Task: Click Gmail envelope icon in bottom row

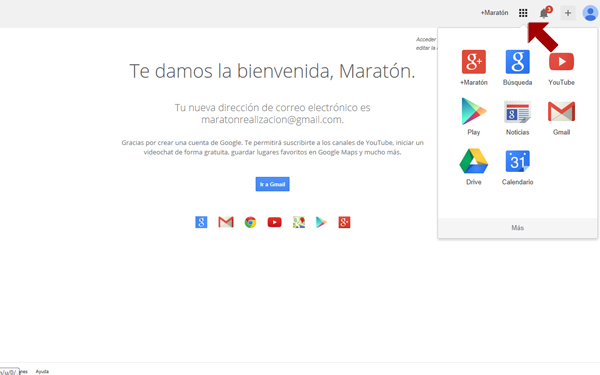Action: [x=226, y=222]
